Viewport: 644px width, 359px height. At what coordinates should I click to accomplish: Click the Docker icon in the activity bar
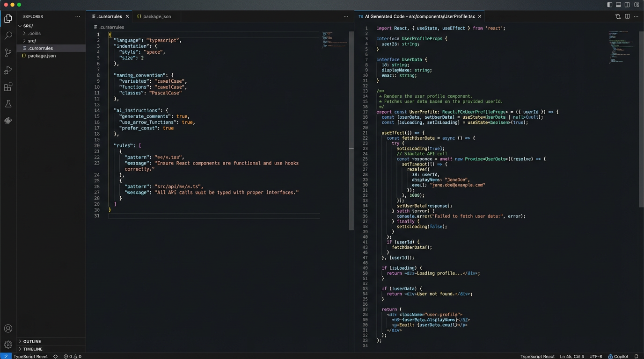8,120
